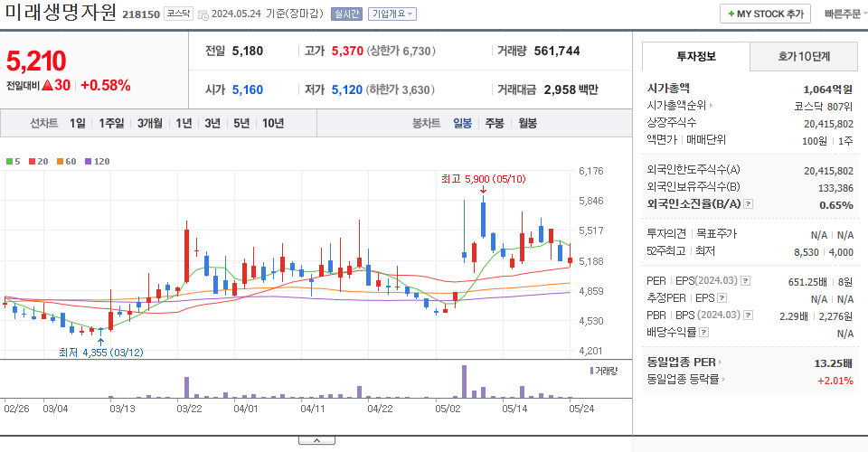
Task: Click the 실시간 button
Action: coord(346,14)
